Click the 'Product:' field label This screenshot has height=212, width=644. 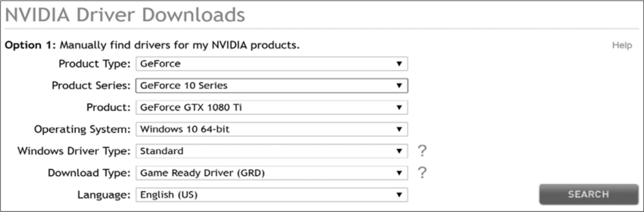(109, 107)
